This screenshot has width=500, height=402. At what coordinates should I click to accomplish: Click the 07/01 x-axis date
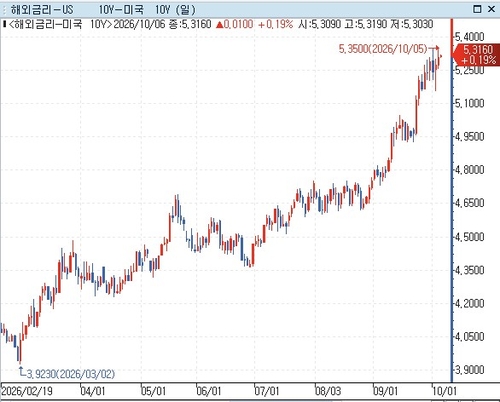pos(267,391)
